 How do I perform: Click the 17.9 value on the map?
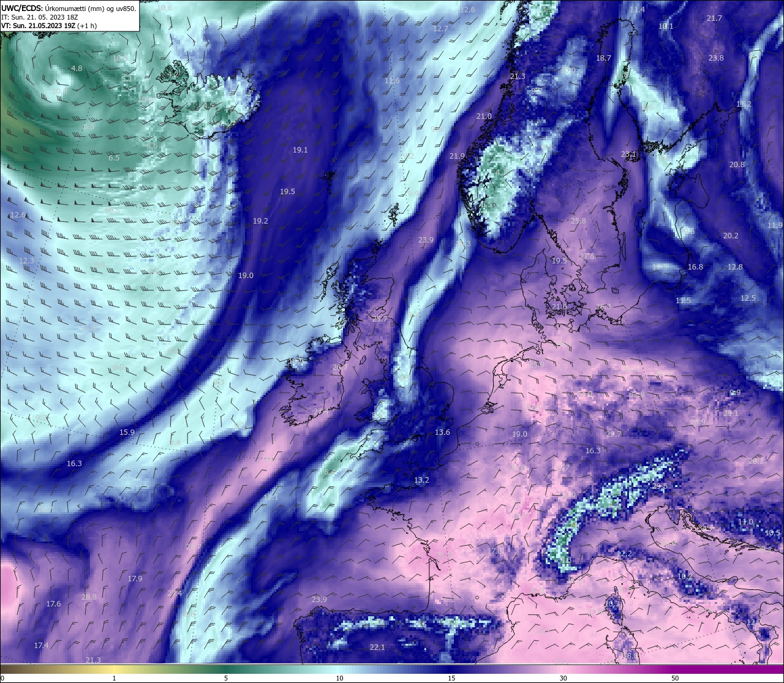click(x=135, y=579)
